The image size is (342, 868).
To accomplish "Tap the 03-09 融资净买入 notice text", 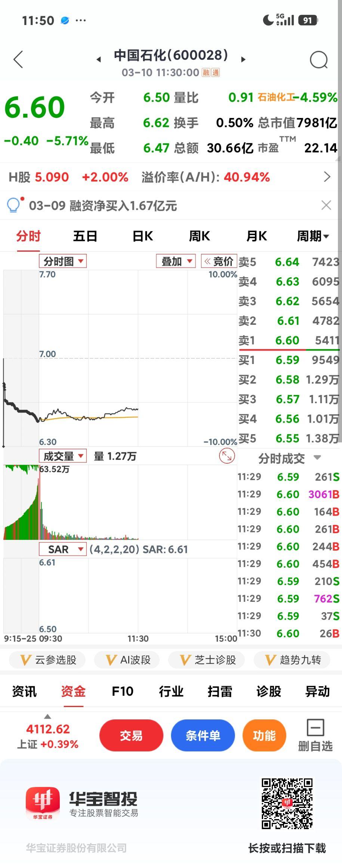I will (x=103, y=205).
